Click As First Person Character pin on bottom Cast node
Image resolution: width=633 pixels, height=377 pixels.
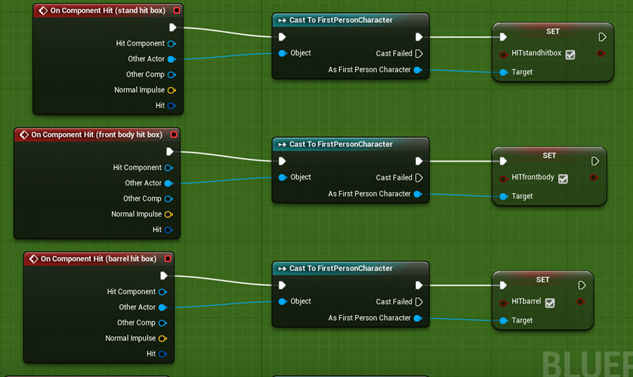click(x=418, y=318)
